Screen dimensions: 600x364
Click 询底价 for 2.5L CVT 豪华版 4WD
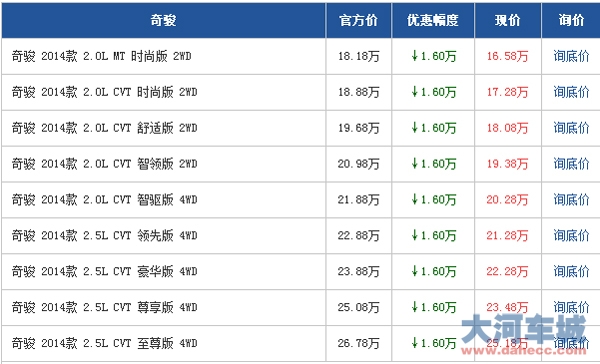coord(571,271)
